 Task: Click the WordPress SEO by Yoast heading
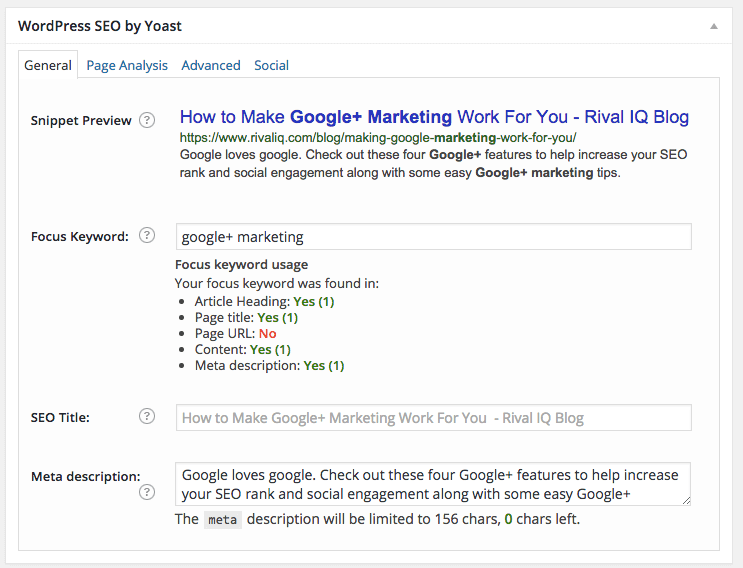[100, 26]
